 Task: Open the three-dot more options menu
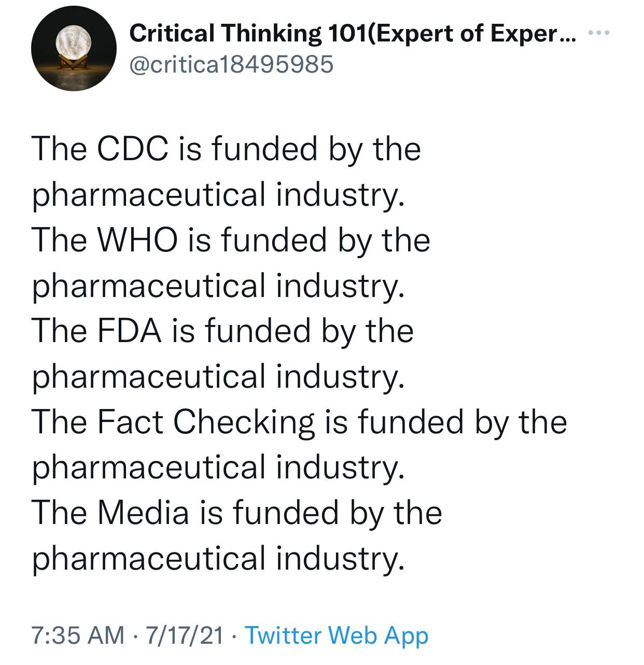pos(600,34)
